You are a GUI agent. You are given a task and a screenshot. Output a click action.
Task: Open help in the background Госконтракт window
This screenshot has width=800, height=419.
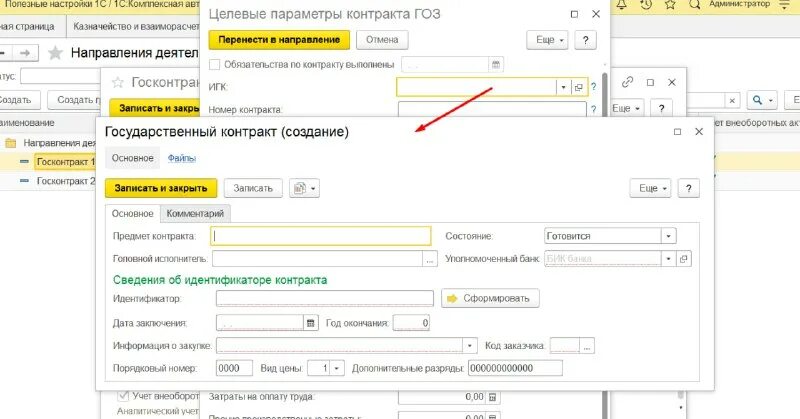point(661,108)
